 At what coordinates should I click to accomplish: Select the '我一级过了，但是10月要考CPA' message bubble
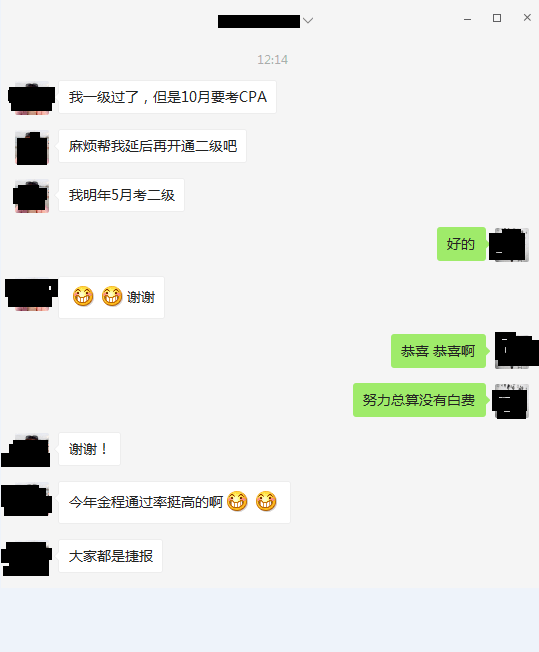coord(168,97)
